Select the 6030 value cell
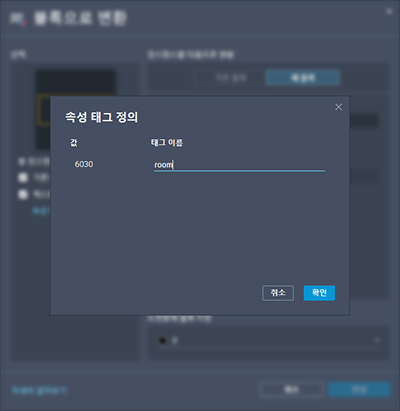The image size is (400, 411). pos(84,164)
